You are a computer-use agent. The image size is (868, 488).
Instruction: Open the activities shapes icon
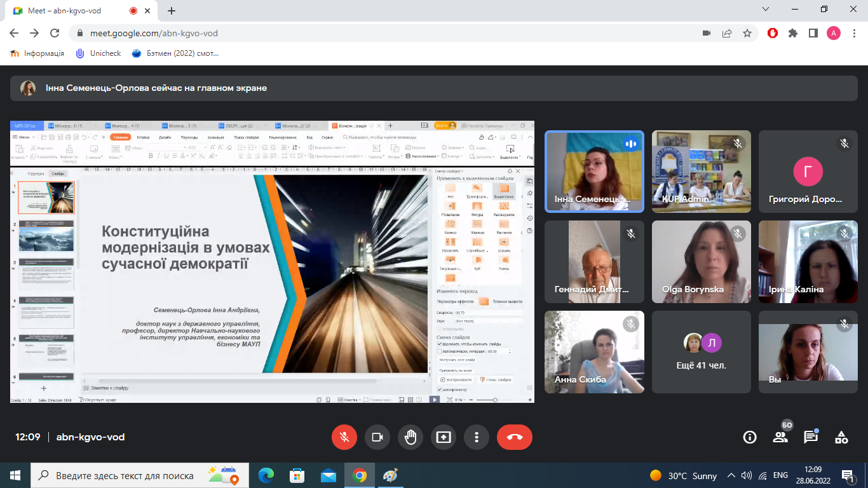[841, 437]
